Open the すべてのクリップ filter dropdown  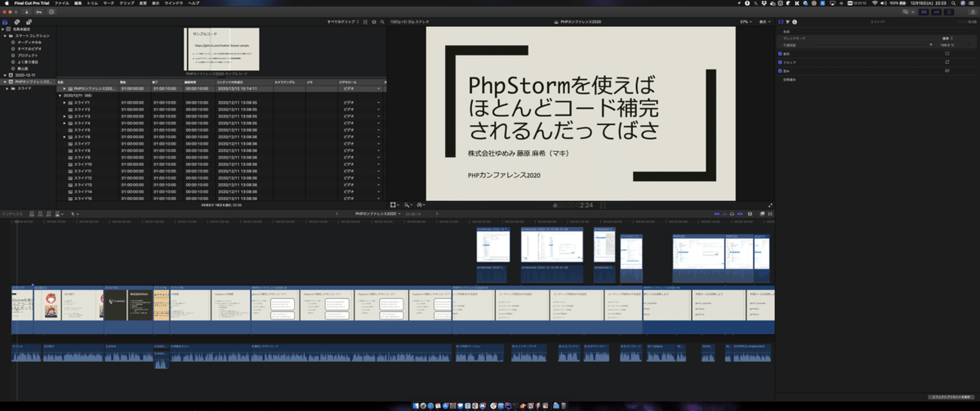click(x=343, y=21)
